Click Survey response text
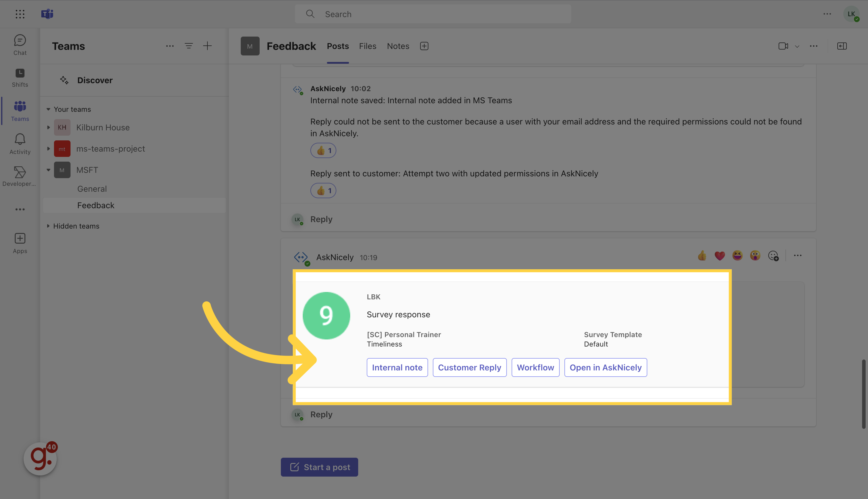This screenshot has width=868, height=499. coord(398,315)
